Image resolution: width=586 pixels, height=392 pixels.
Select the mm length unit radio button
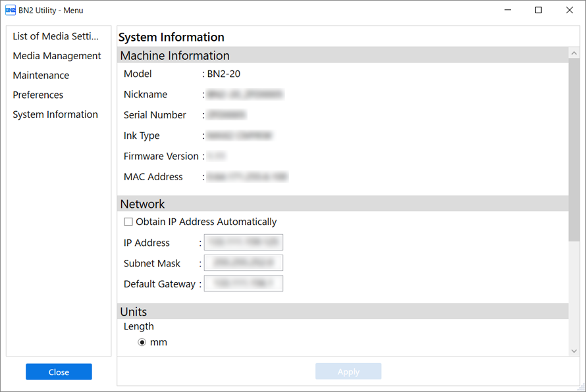142,342
